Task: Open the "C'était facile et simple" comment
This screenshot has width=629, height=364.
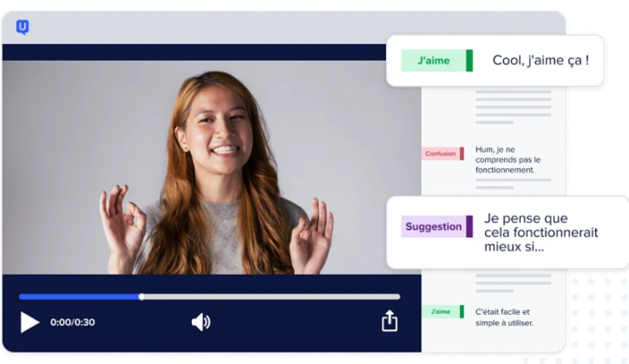Action: pyautogui.click(x=504, y=317)
